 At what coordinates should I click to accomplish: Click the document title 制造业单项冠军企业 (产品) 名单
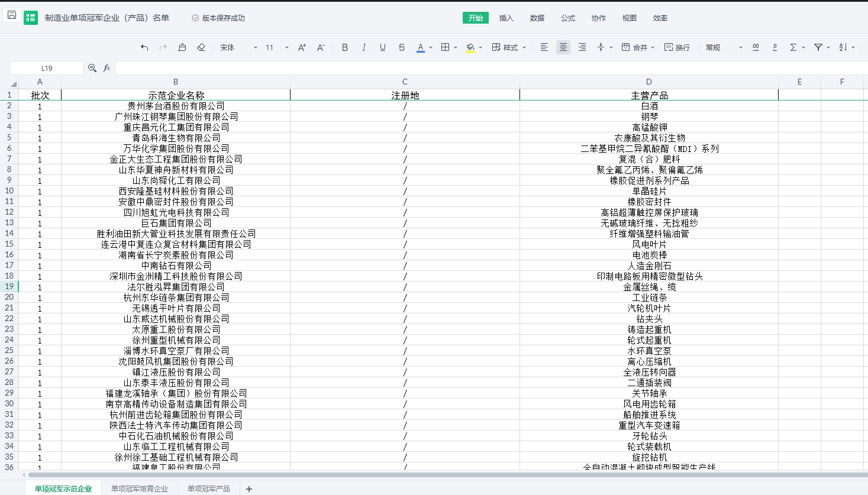107,18
